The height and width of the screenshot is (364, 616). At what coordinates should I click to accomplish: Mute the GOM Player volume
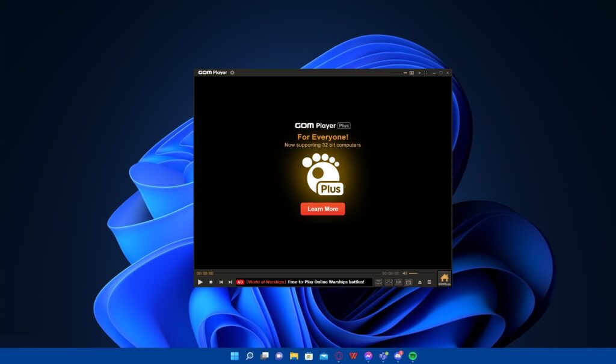(405, 273)
